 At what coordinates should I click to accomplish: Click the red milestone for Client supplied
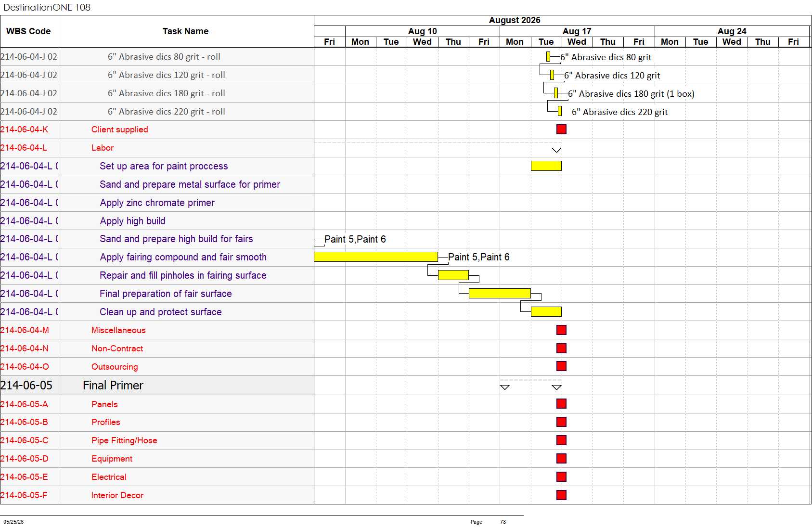coord(561,129)
